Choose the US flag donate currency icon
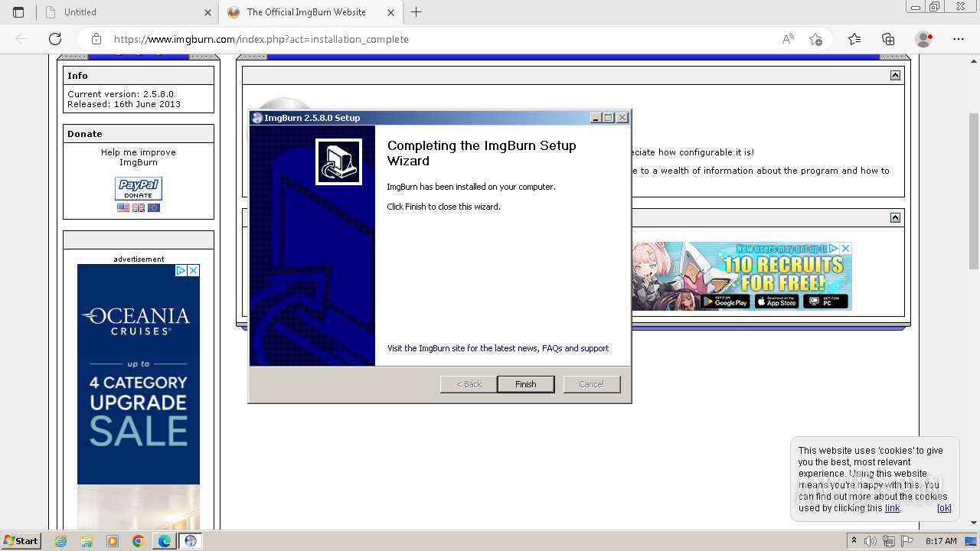The image size is (980, 551). (x=123, y=207)
